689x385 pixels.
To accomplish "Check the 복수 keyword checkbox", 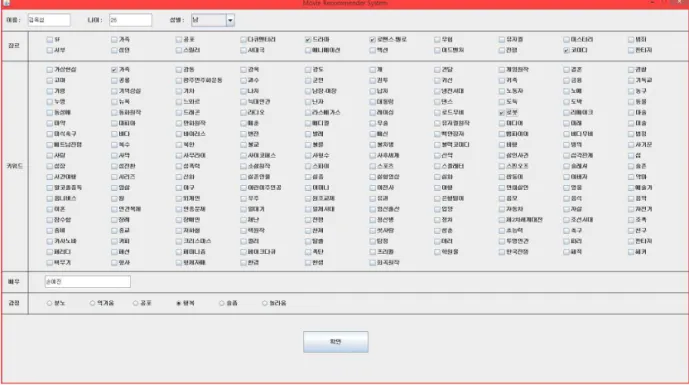I will (114, 145).
